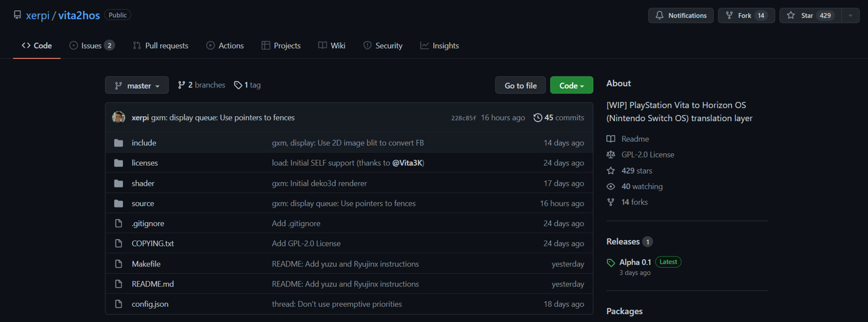The height and width of the screenshot is (322, 868).
Task: Click the config.json file icon
Action: [119, 304]
